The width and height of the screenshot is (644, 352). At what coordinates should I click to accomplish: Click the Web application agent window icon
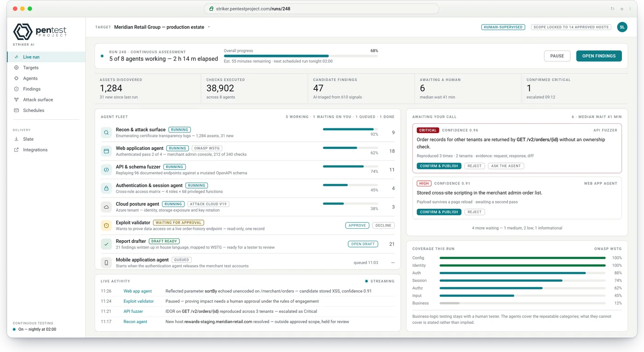click(x=106, y=151)
